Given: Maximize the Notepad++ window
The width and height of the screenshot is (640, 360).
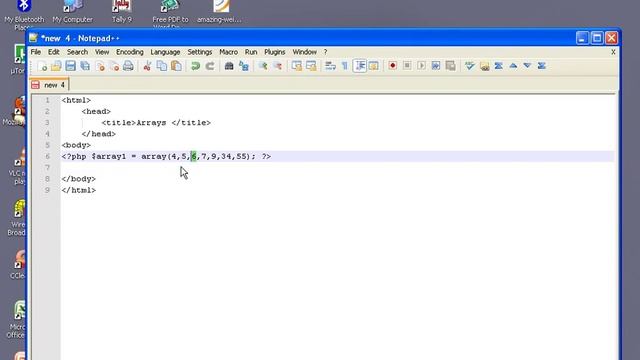Looking at the screenshot, I should (597, 38).
